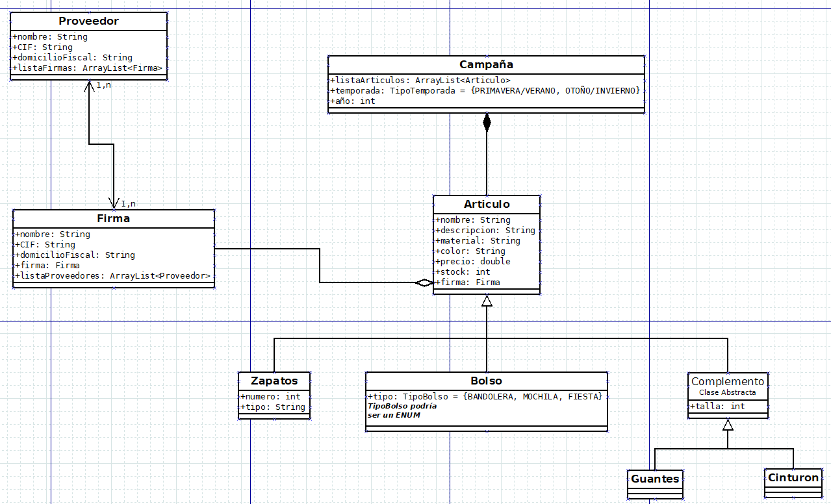Click the listaProveedores attribute in Firma
Viewport: 831px width, 504px height.
point(112,275)
